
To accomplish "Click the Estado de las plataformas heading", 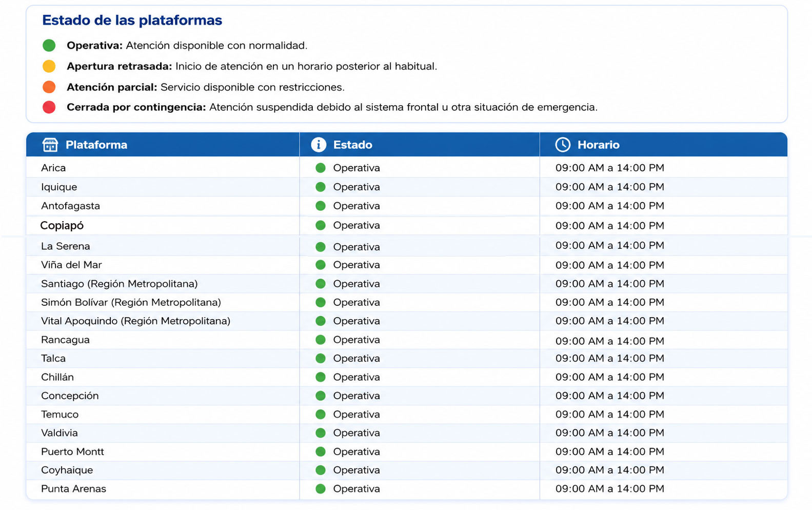I will point(132,20).
